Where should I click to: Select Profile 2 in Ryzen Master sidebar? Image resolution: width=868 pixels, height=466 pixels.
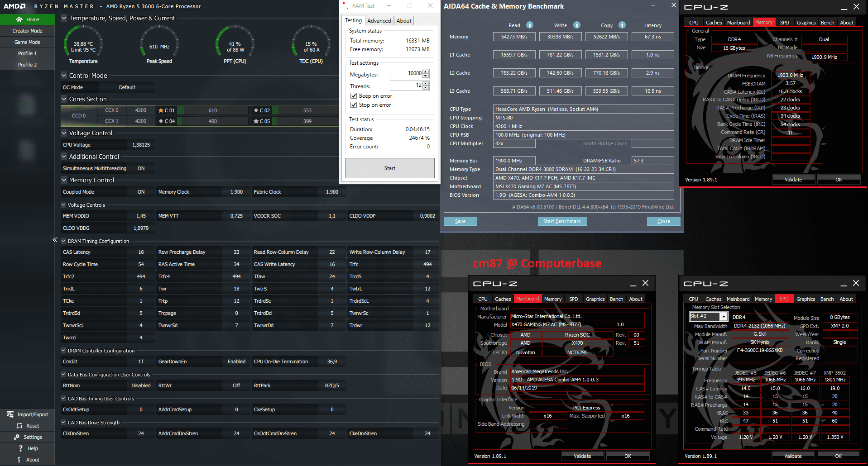click(x=27, y=65)
